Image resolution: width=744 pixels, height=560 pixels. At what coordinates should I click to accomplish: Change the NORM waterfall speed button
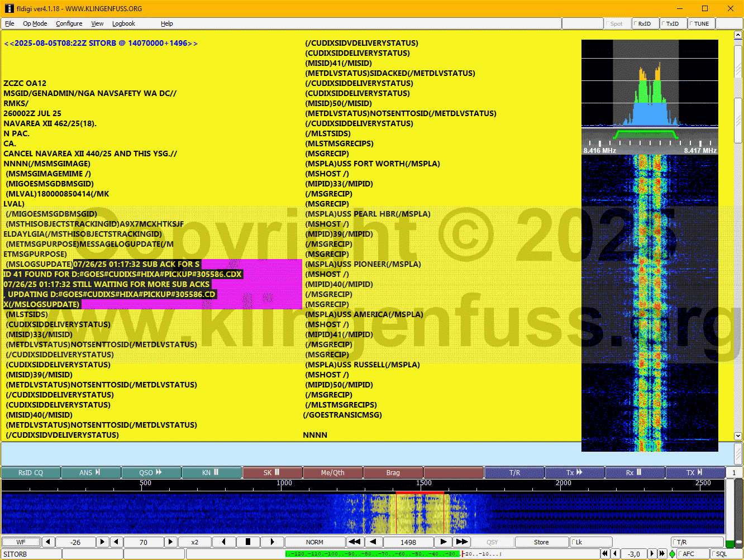point(314,542)
